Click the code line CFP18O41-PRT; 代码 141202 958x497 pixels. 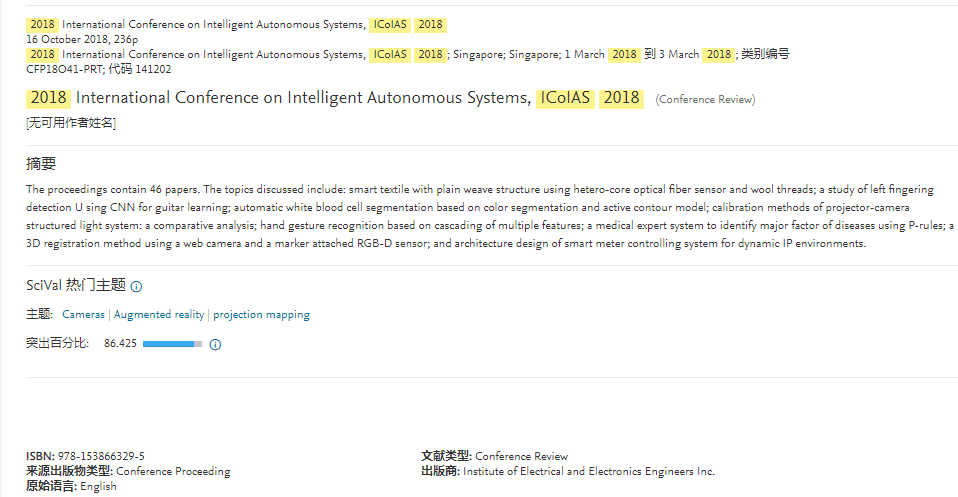coord(98,69)
